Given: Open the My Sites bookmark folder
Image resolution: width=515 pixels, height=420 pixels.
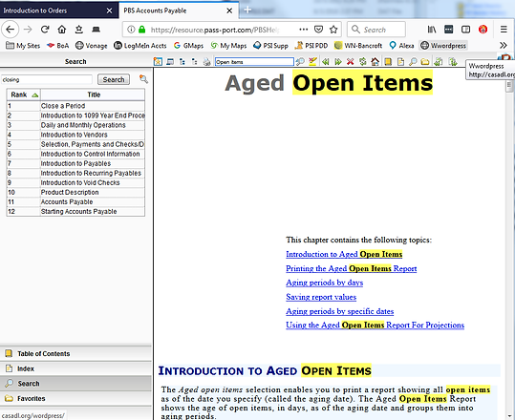Looking at the screenshot, I should pyautogui.click(x=23, y=46).
